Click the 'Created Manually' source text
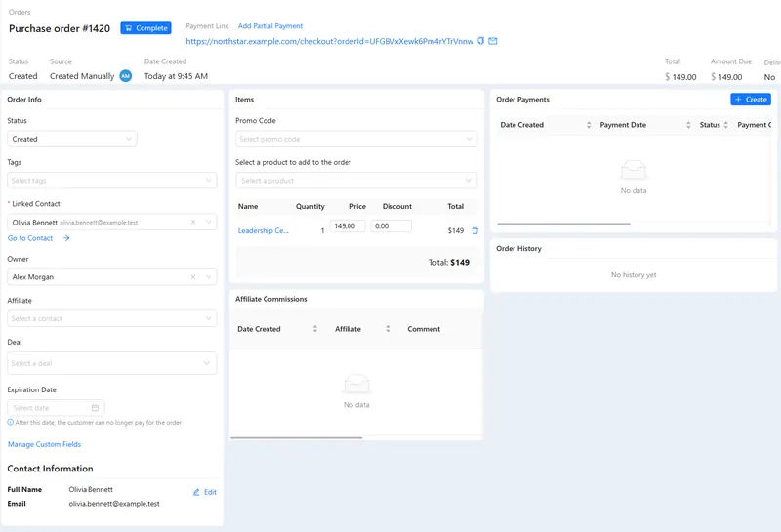Screen dimensions: 781x532 (82, 76)
